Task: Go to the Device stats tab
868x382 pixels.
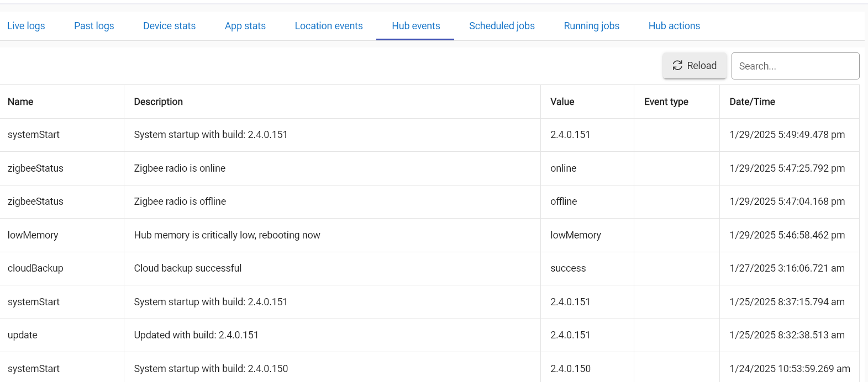Action: (x=169, y=26)
